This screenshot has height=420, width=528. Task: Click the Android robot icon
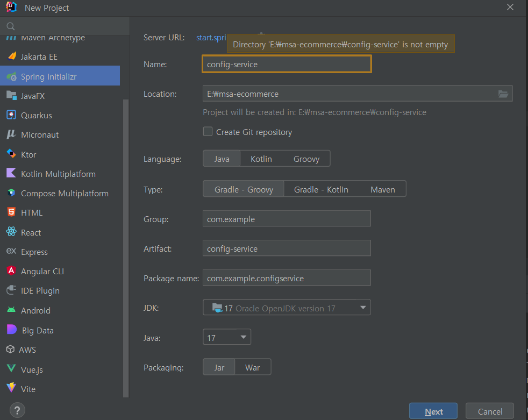[11, 310]
